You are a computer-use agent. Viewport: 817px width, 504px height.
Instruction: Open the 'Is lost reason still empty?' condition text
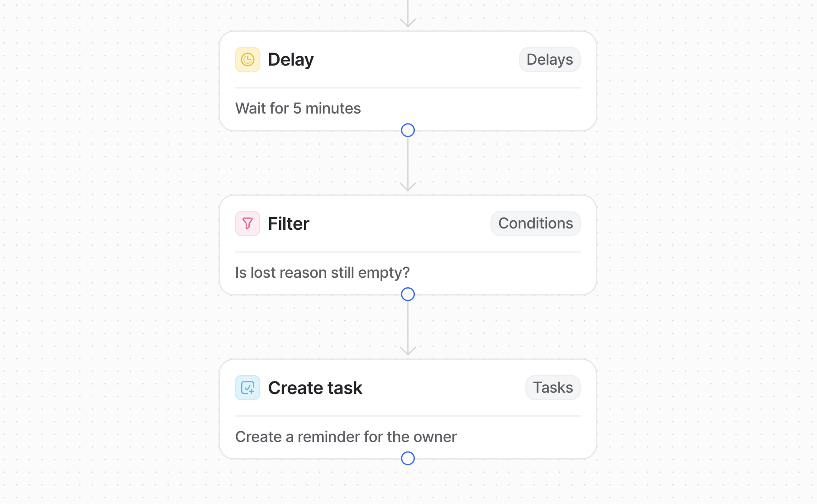click(322, 273)
